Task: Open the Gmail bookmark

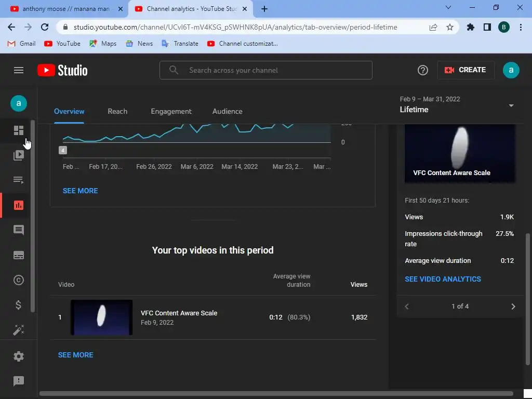Action: [x=21, y=44]
